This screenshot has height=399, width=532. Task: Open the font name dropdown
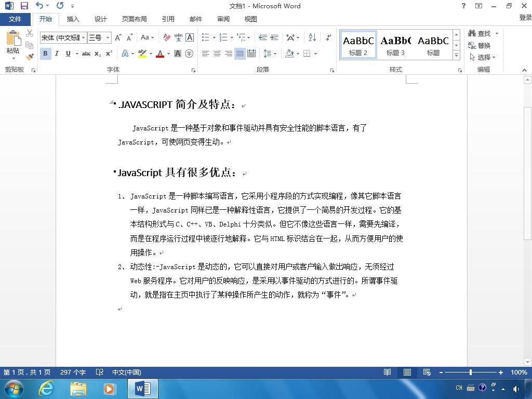point(83,37)
